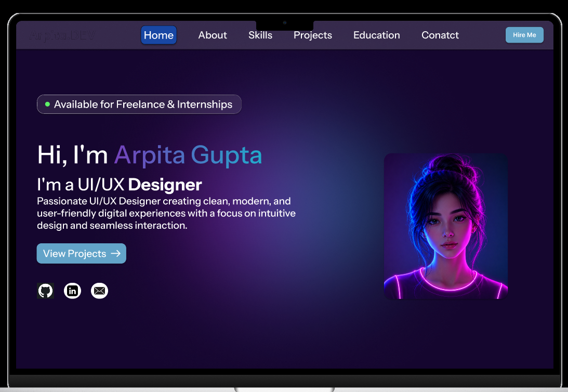Open the GitHub profile icon
The image size is (568, 392).
[x=45, y=291]
